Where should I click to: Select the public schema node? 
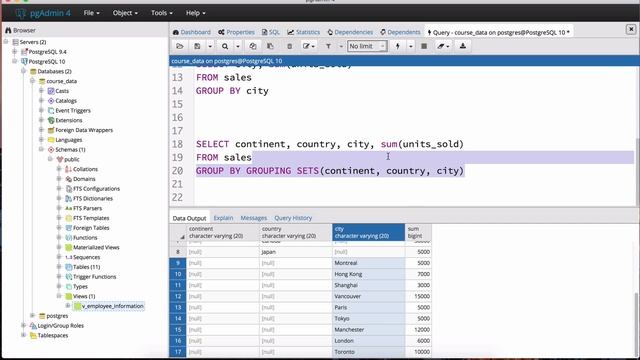71,160
